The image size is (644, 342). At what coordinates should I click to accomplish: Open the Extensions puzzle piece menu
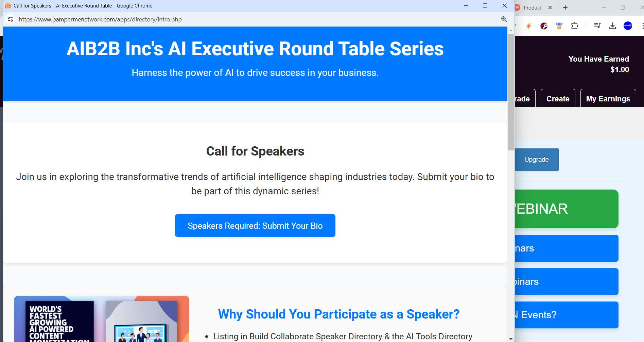[575, 26]
